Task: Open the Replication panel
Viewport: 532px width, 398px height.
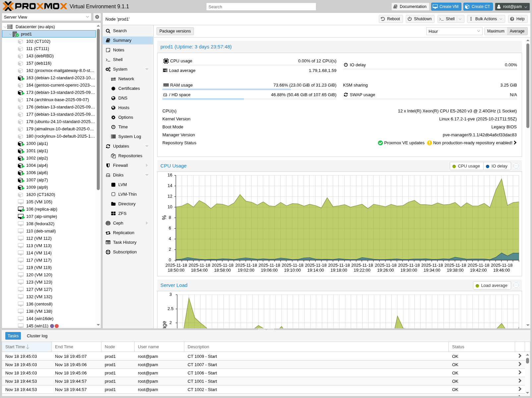Action: pyautogui.click(x=124, y=232)
